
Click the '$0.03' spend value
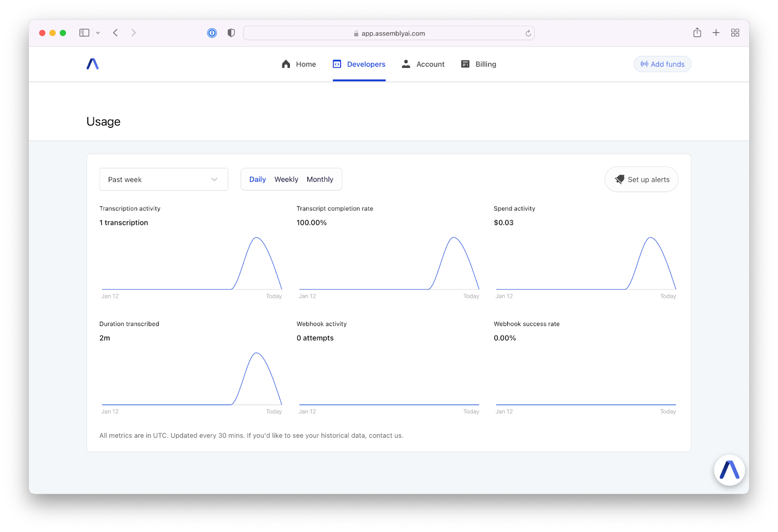[x=503, y=223]
